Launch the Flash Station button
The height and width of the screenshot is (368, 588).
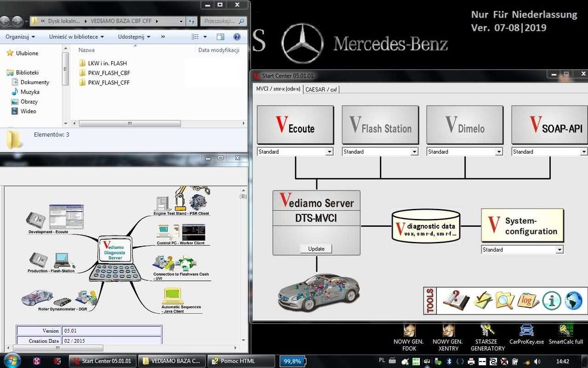pos(380,125)
